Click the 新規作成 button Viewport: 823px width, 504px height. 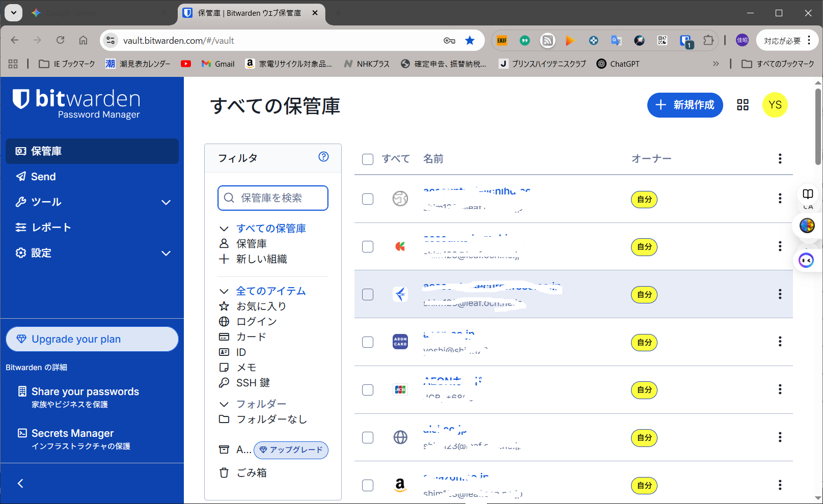coord(684,105)
